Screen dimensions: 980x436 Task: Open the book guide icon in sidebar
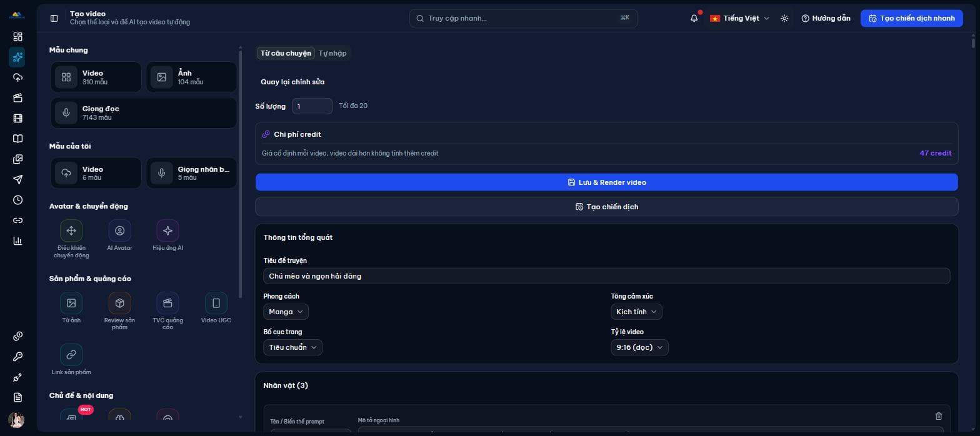point(17,139)
